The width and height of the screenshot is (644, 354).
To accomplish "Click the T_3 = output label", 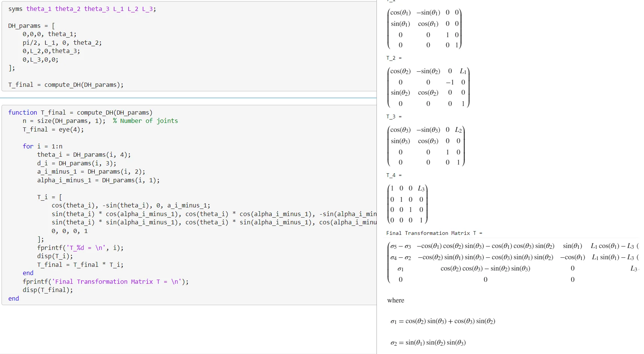I will pos(394,117).
